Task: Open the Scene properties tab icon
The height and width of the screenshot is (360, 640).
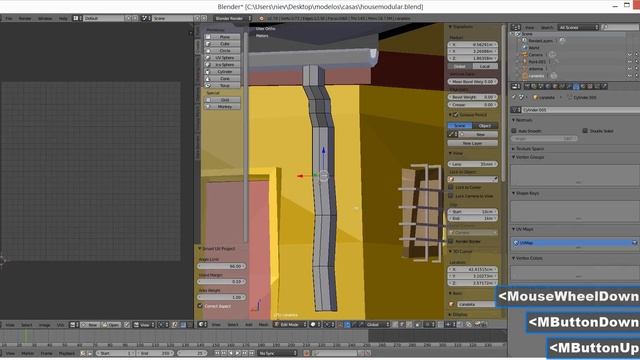Action: [x=540, y=86]
